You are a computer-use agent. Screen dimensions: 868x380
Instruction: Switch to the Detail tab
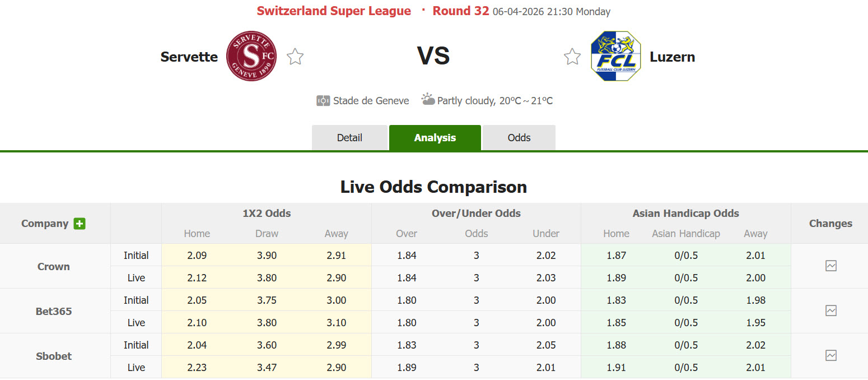click(x=349, y=137)
